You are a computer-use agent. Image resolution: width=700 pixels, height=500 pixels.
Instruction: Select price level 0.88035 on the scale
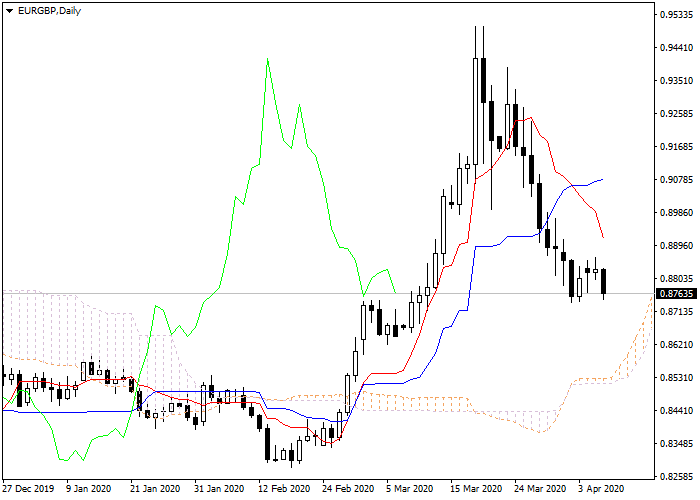tap(676, 279)
